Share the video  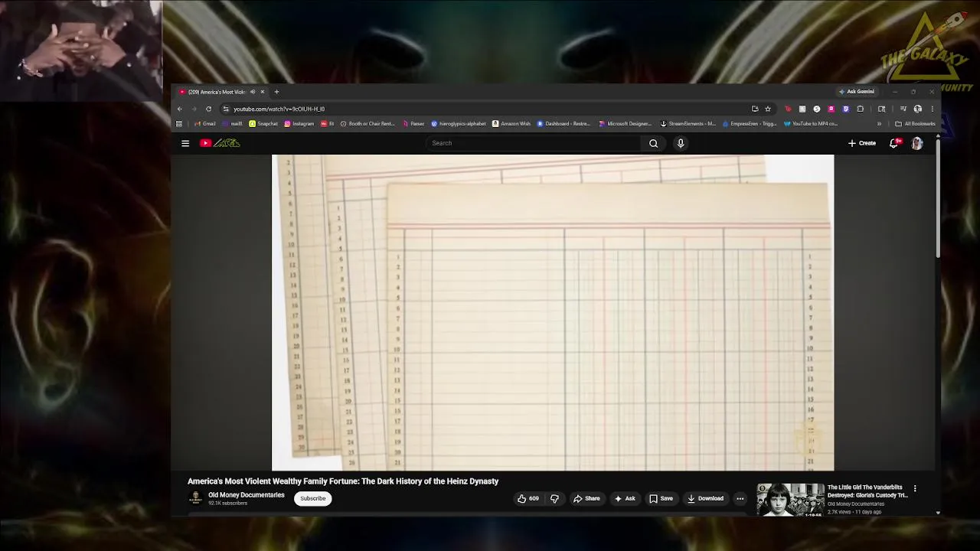click(587, 499)
